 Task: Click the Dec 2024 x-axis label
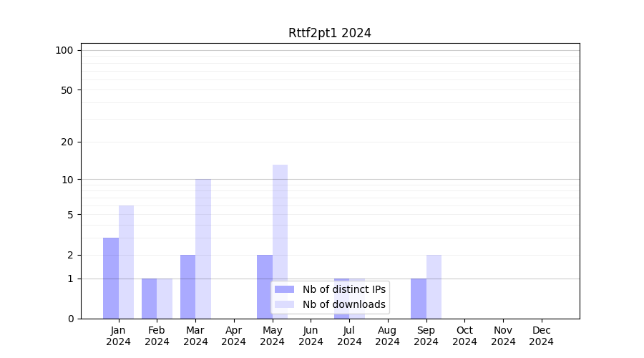pyautogui.click(x=541, y=336)
